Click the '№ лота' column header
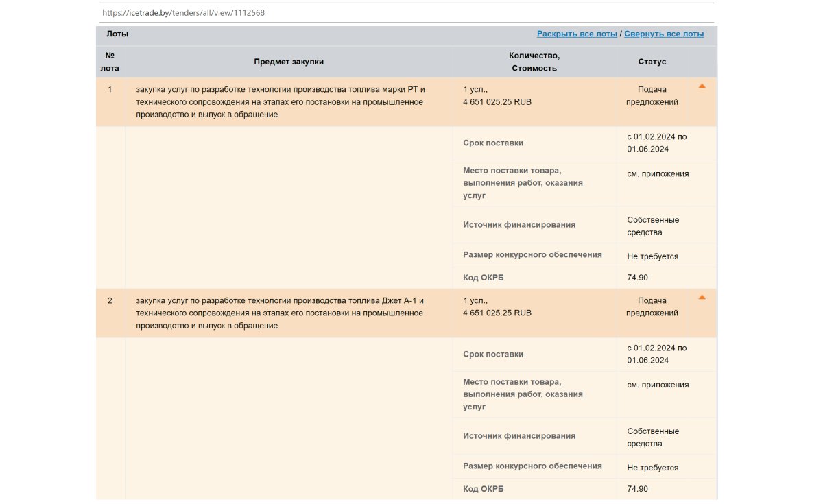 click(x=110, y=62)
